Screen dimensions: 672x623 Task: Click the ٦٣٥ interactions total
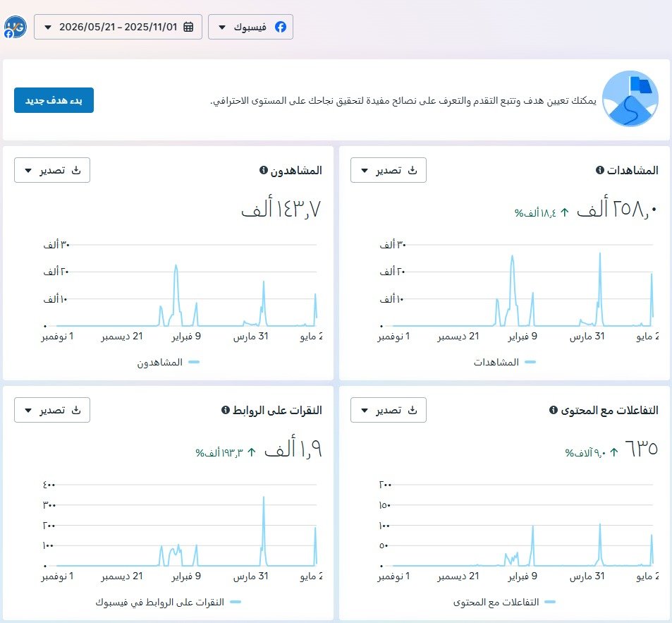click(641, 449)
